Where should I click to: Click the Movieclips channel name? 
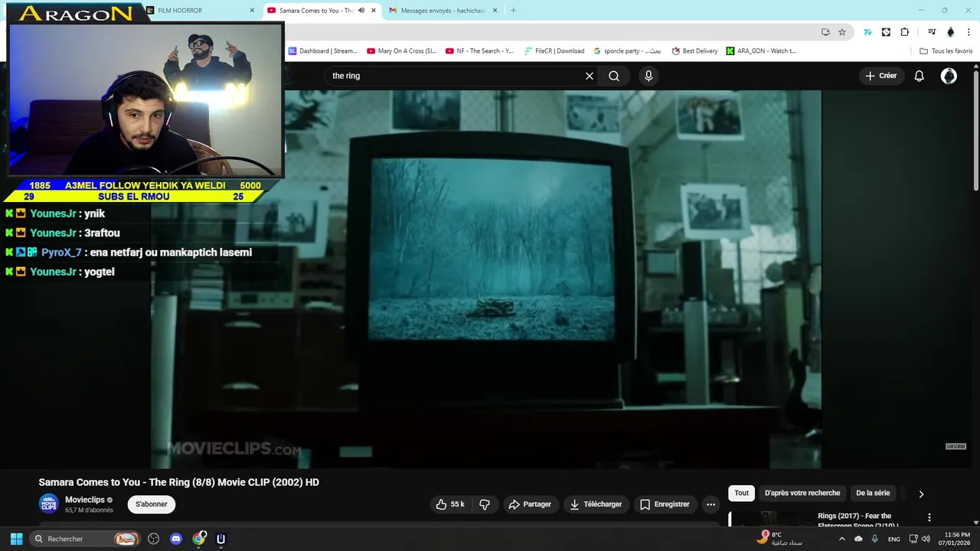click(84, 500)
